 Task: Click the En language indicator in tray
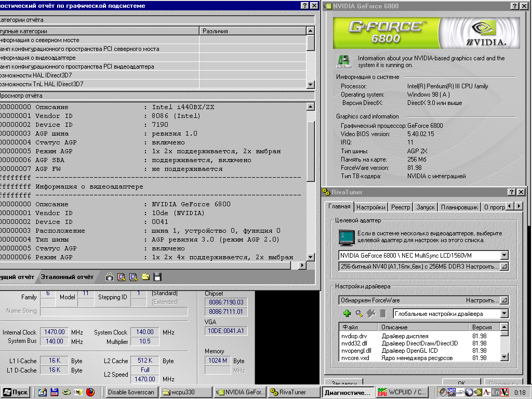[496, 392]
